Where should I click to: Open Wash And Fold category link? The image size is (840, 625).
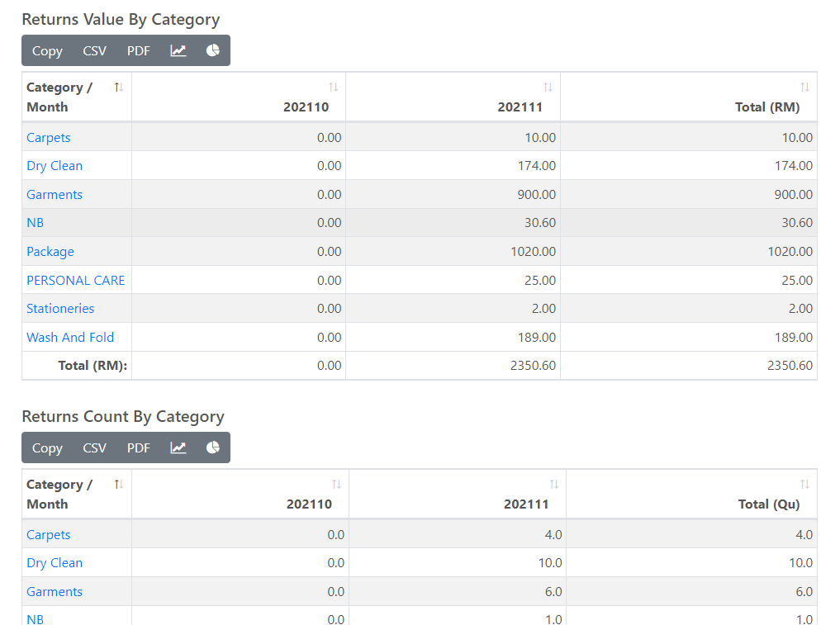pos(70,337)
